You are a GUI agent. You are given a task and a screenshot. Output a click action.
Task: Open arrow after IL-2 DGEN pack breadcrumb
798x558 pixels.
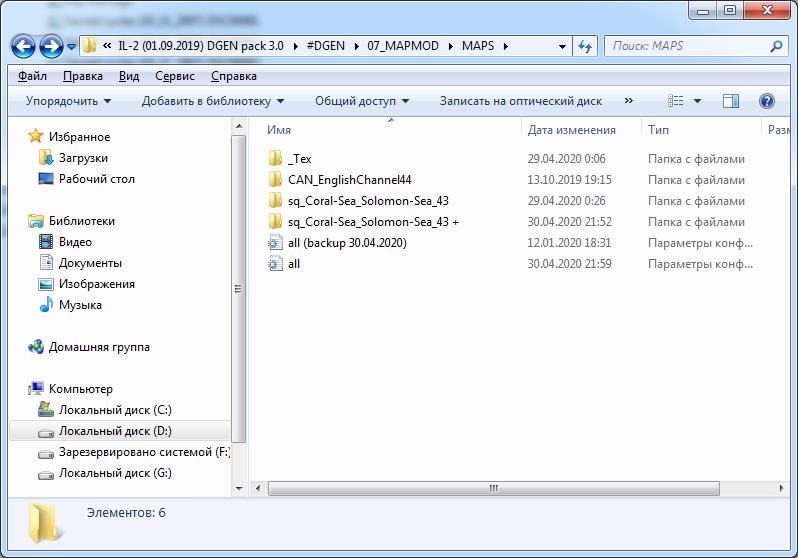[x=295, y=46]
